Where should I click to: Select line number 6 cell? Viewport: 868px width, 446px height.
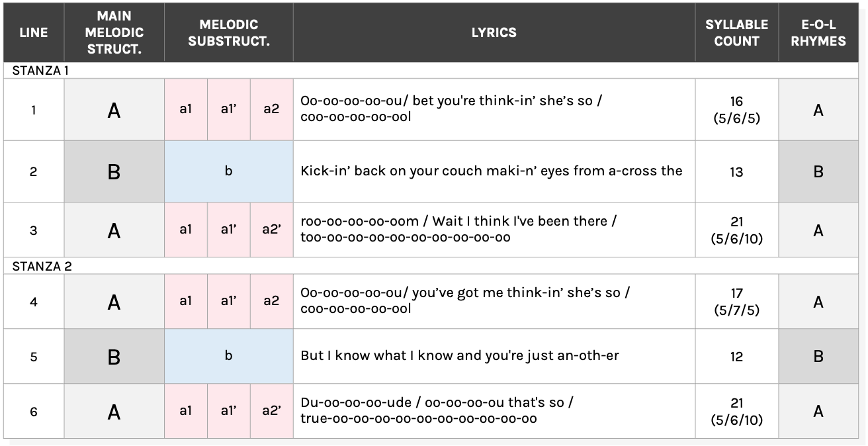(x=33, y=412)
